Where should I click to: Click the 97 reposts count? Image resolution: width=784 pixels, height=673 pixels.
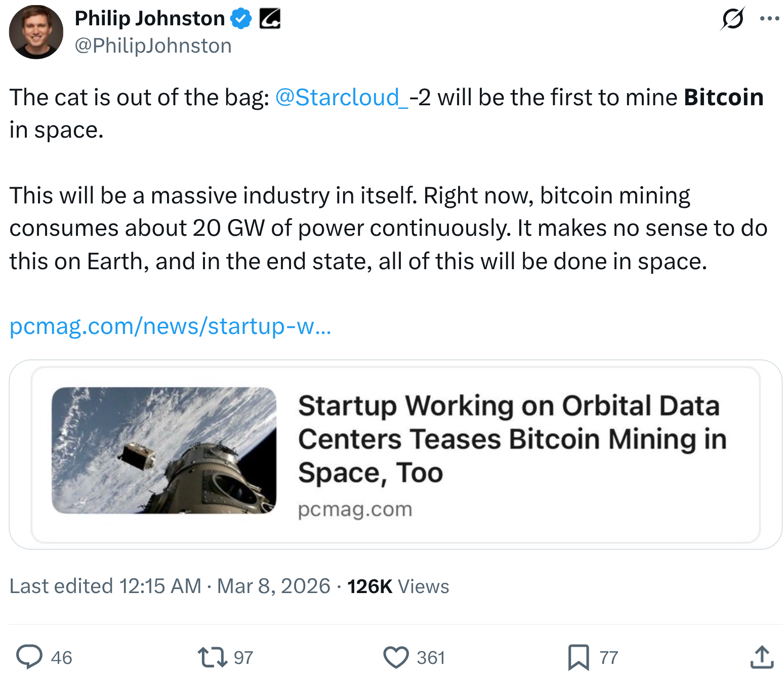[243, 657]
